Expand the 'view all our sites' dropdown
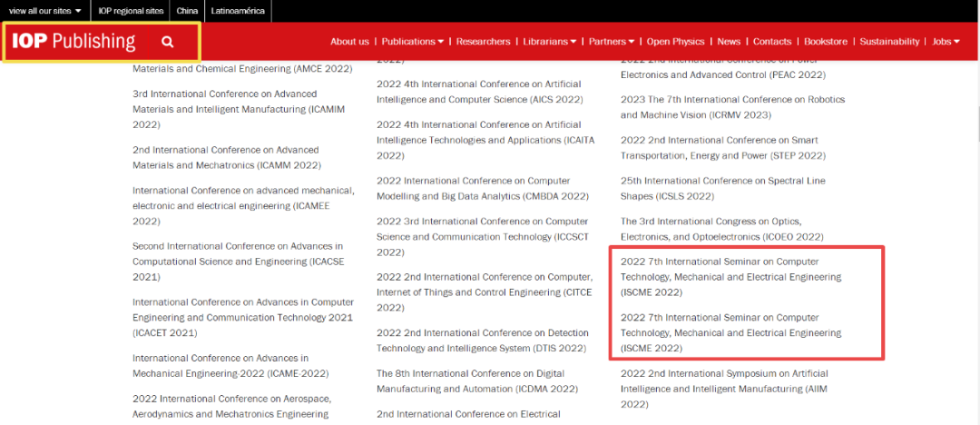 point(45,11)
